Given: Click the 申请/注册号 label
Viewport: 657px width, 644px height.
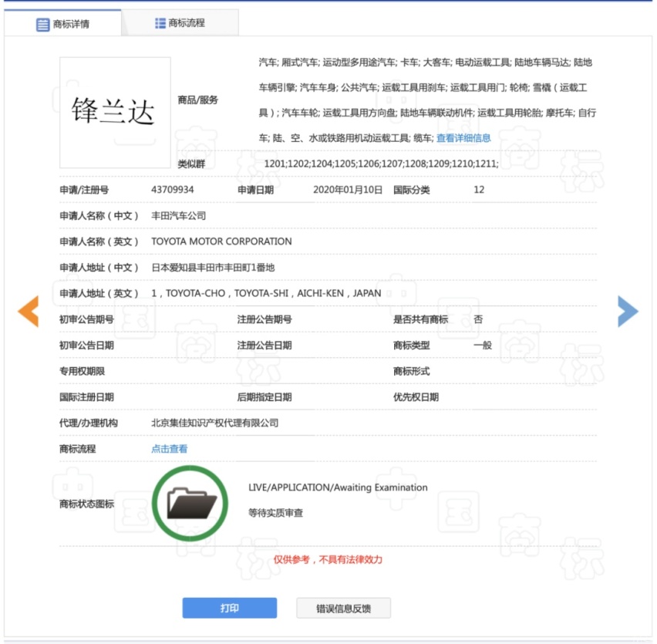Looking at the screenshot, I should 84,190.
